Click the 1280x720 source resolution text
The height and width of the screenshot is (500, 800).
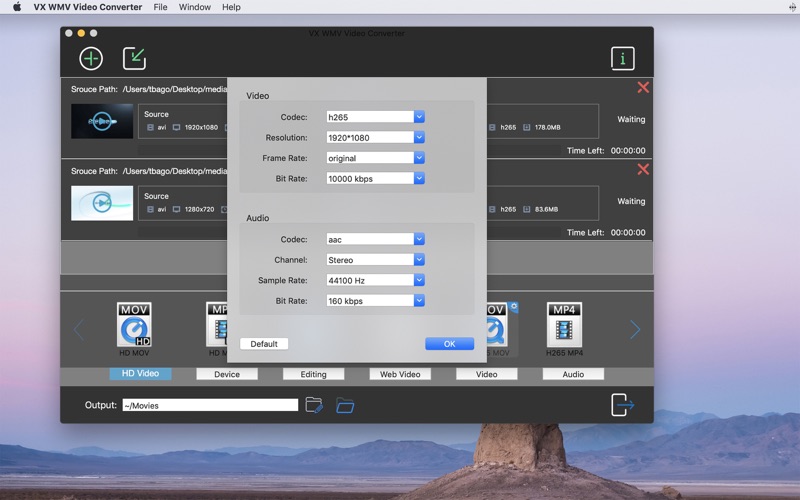pyautogui.click(x=199, y=209)
